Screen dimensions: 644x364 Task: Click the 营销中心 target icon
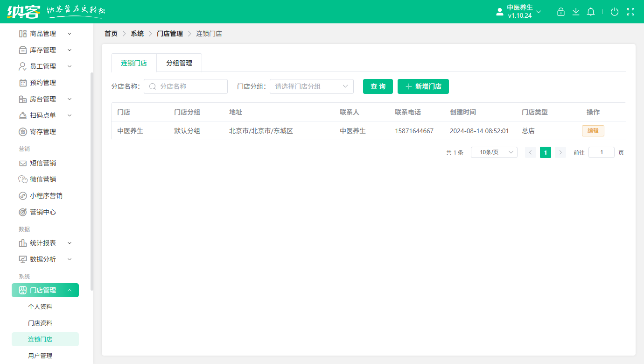[22, 212]
